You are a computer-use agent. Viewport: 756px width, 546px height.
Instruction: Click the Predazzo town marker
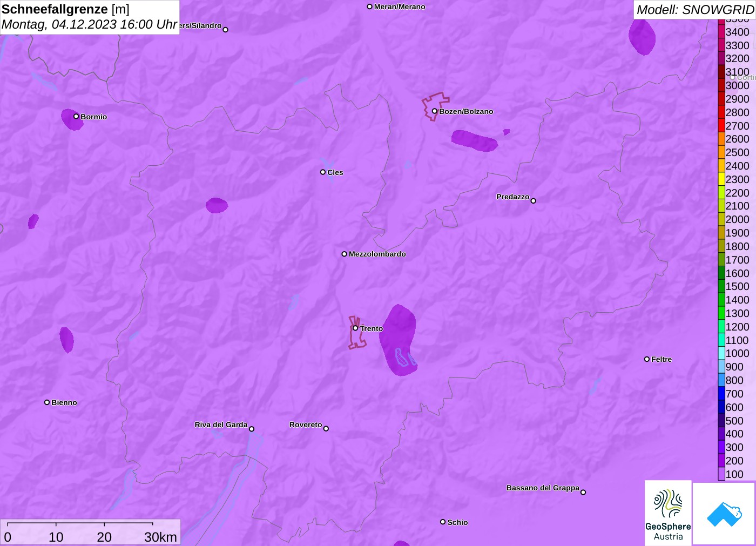coord(534,201)
